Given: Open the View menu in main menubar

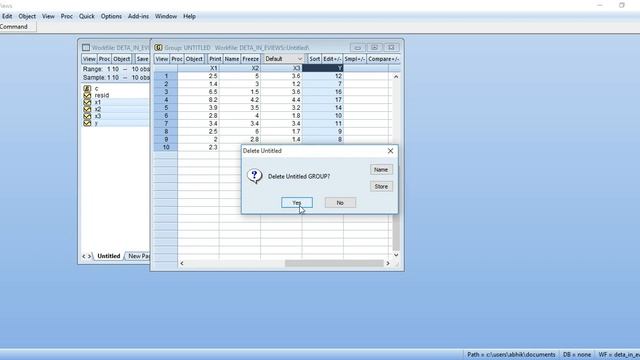Looking at the screenshot, I should (48, 16).
